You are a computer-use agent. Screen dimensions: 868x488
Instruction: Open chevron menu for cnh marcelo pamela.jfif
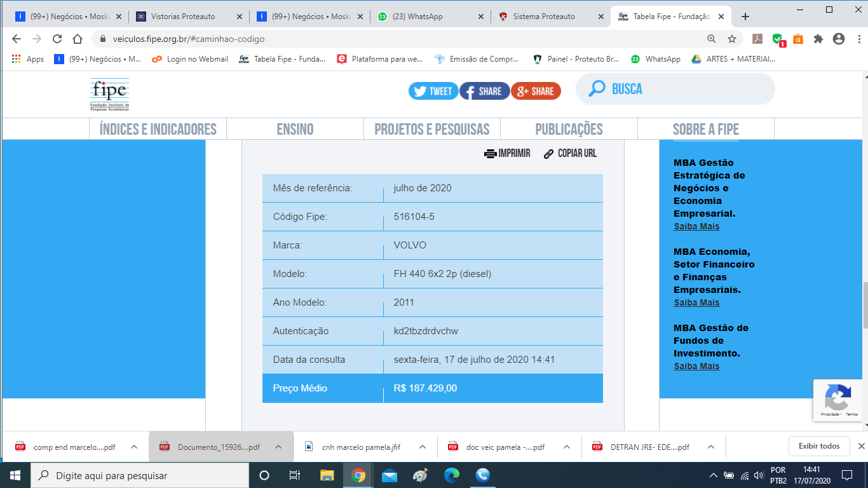coord(423,447)
